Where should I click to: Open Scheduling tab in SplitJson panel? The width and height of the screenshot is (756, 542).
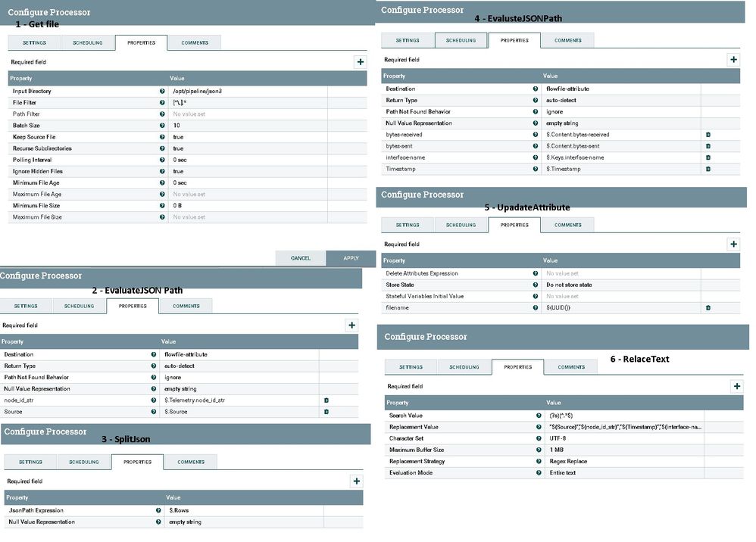pos(84,462)
